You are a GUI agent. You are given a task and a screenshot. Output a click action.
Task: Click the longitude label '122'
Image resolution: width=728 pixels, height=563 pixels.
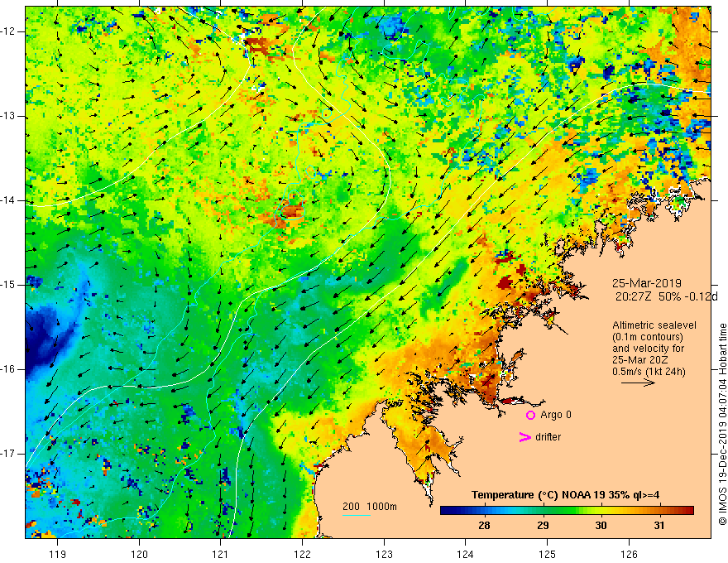(x=302, y=554)
